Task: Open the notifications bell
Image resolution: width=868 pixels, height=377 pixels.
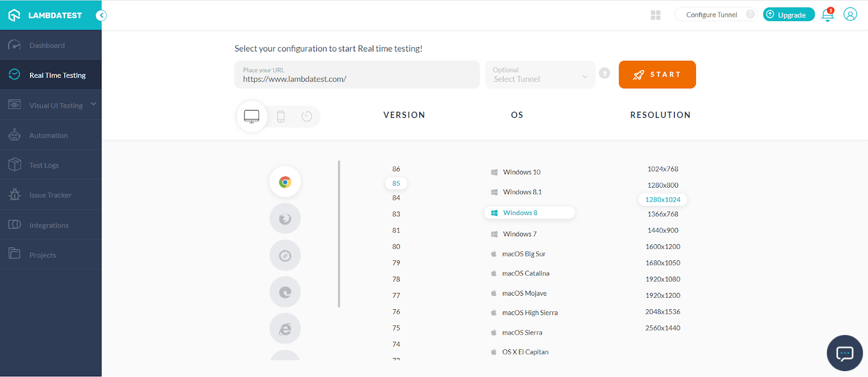Action: coord(827,15)
